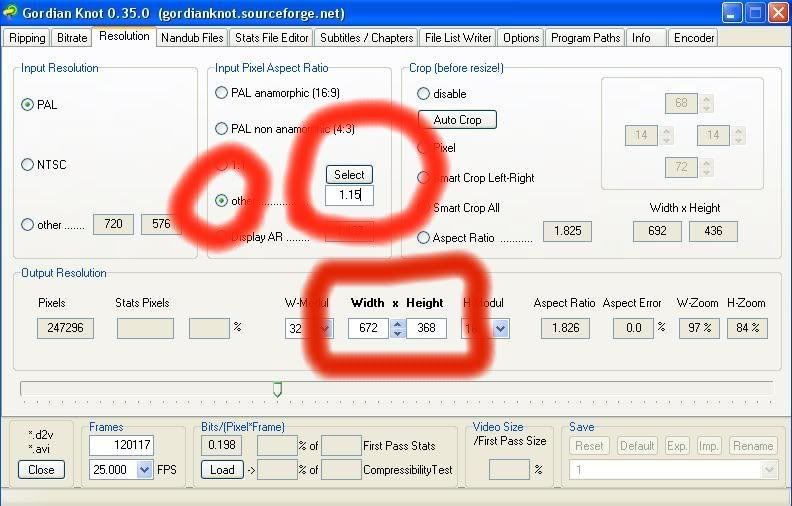Click the H-Zoom value 84 %

[748, 328]
